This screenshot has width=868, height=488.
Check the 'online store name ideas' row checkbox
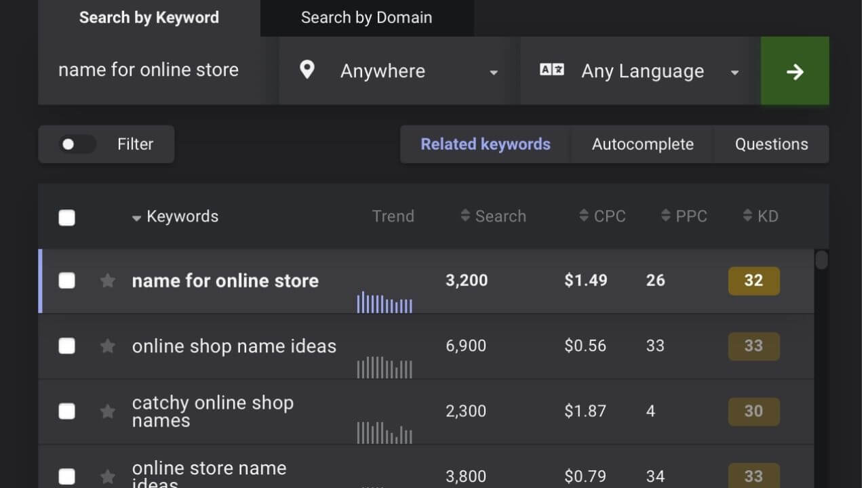tap(66, 476)
